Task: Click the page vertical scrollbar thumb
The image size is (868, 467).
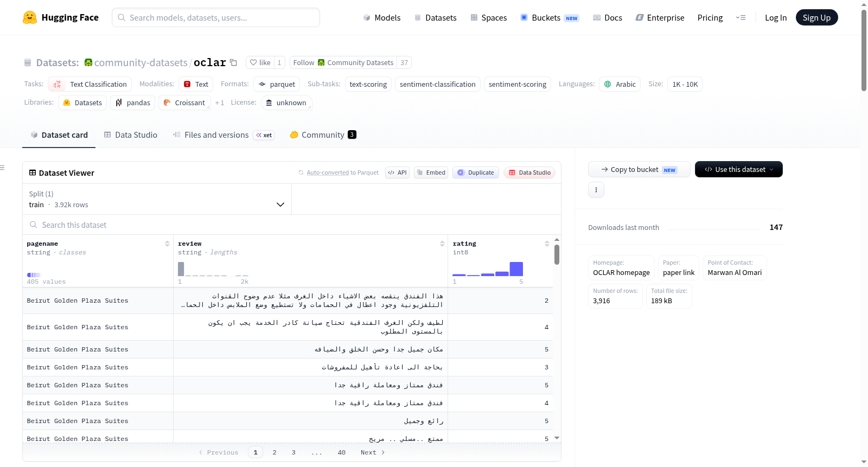Action: coord(864,50)
